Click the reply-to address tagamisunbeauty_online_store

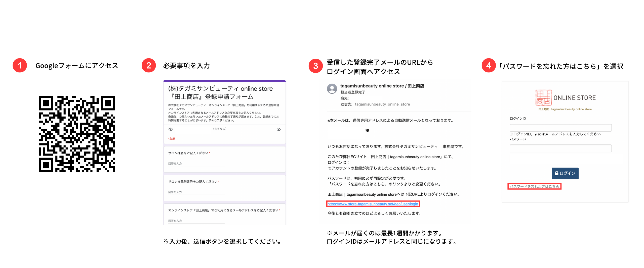tap(382, 104)
